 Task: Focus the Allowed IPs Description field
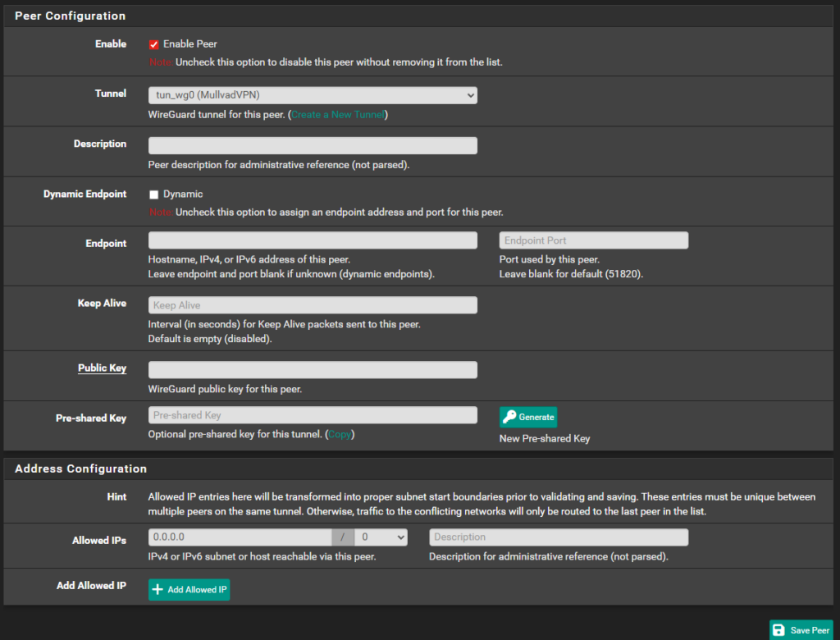click(x=558, y=537)
